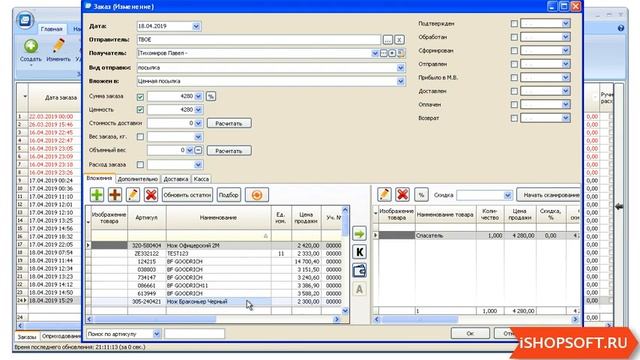Click the orange plus add icon

tap(115, 195)
